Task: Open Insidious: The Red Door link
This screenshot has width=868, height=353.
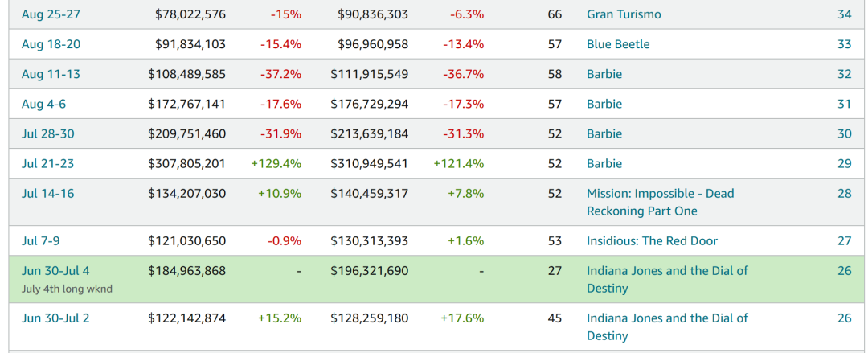Action: click(x=652, y=240)
